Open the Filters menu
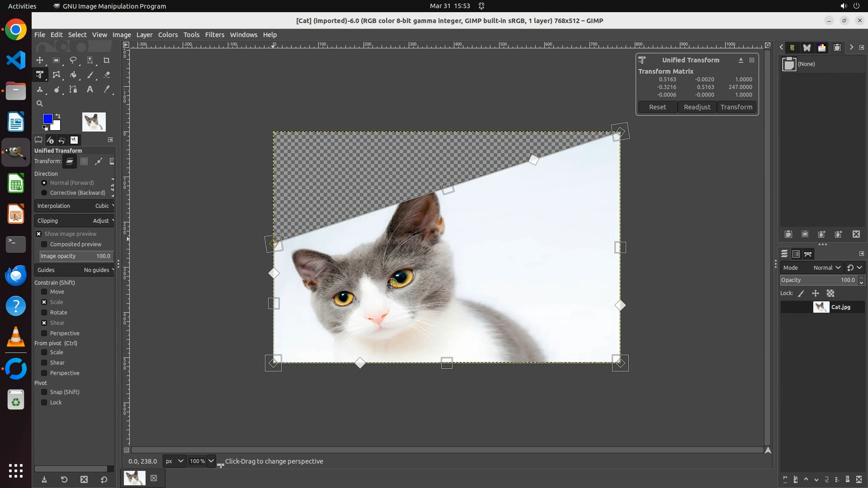 [214, 35]
